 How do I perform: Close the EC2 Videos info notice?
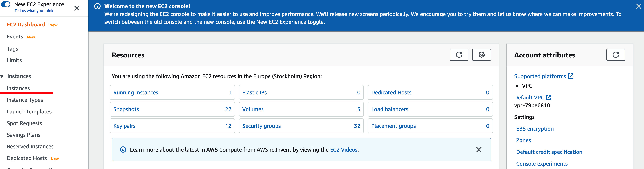(x=479, y=150)
